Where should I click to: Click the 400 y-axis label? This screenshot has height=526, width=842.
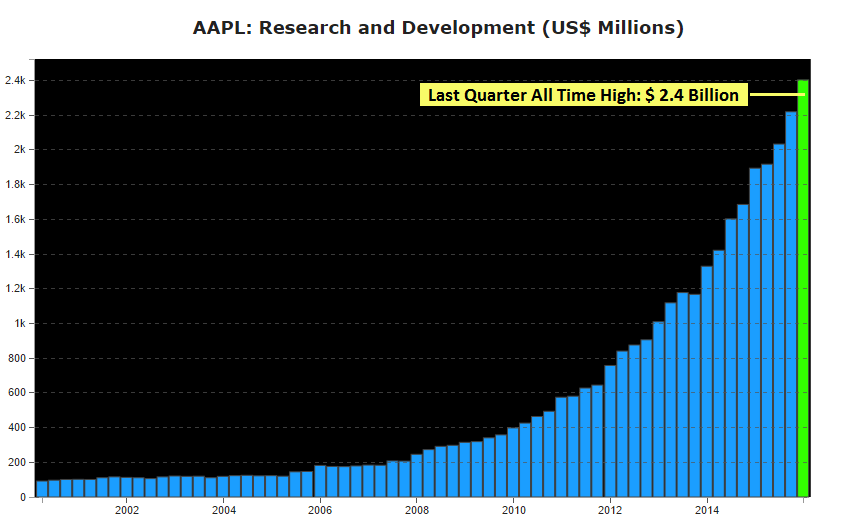pos(17,428)
